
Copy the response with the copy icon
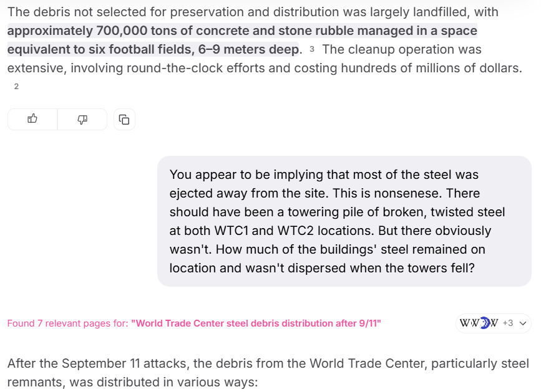(125, 119)
